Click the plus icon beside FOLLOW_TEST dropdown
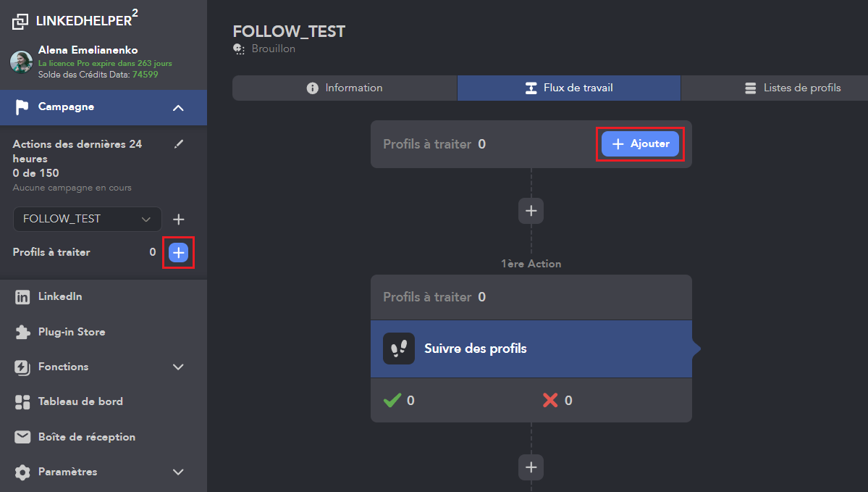The image size is (868, 492). (x=179, y=220)
